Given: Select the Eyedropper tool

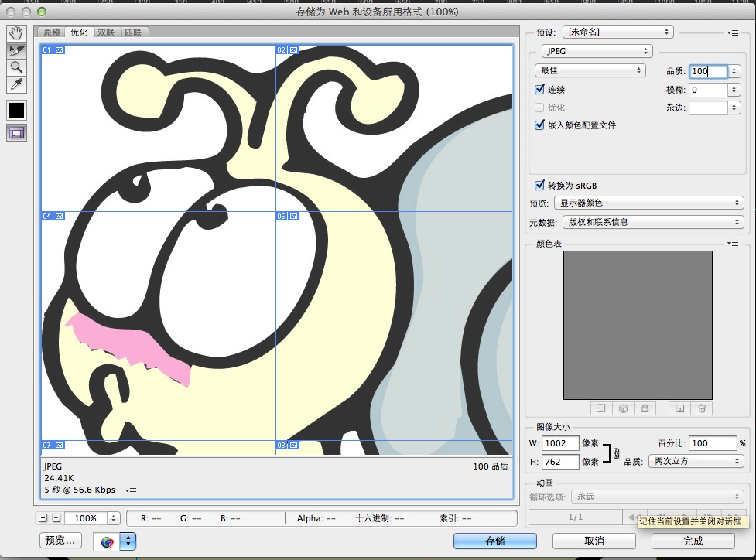Looking at the screenshot, I should [x=16, y=84].
